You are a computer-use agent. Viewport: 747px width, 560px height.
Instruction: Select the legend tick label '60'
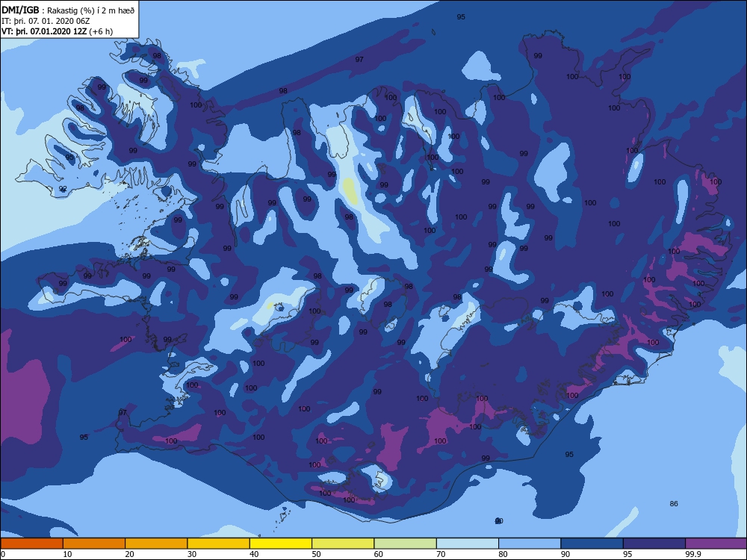click(379, 554)
